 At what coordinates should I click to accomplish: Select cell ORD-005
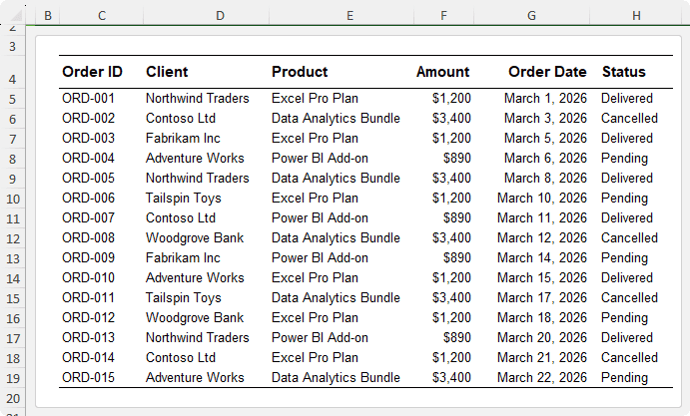coord(88,178)
